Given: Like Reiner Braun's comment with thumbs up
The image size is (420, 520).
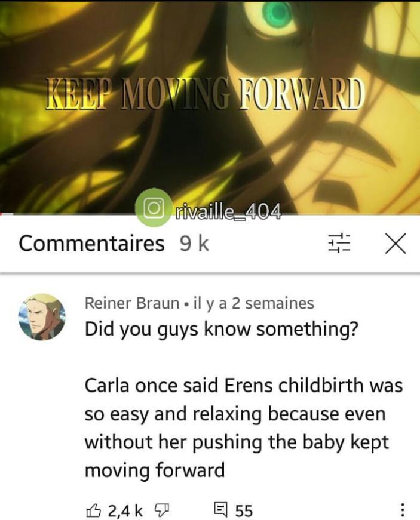Looking at the screenshot, I should (x=93, y=510).
